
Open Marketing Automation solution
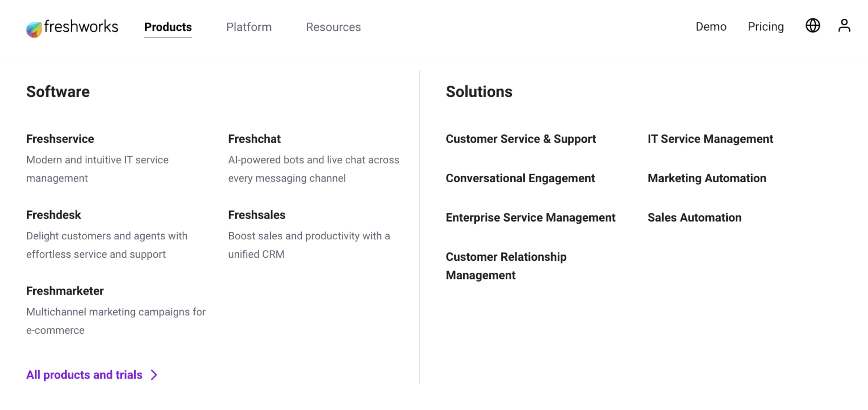tap(706, 178)
